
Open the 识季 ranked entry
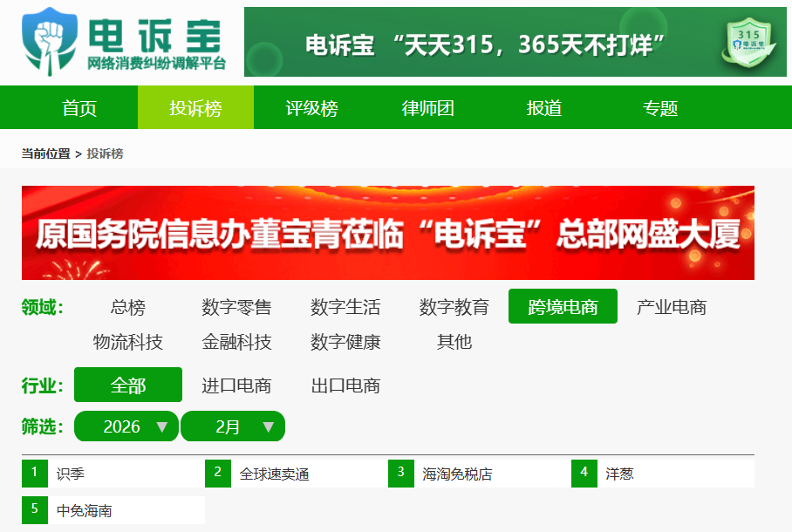coord(71,474)
